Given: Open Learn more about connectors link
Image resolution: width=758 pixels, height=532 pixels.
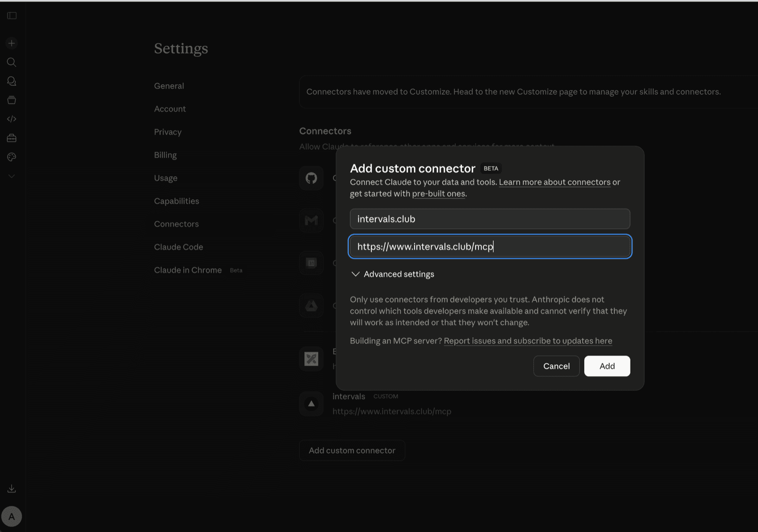Looking at the screenshot, I should point(555,182).
